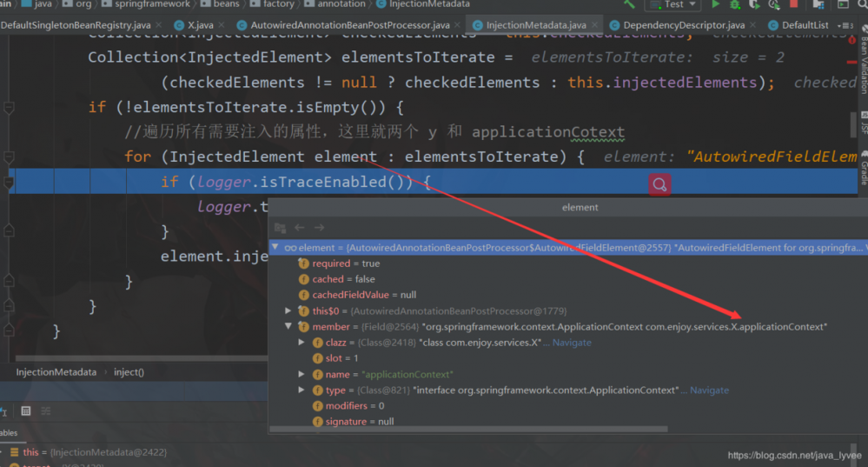
Task: Click 'springframework' in top breadcrumb path
Action: coord(152,3)
